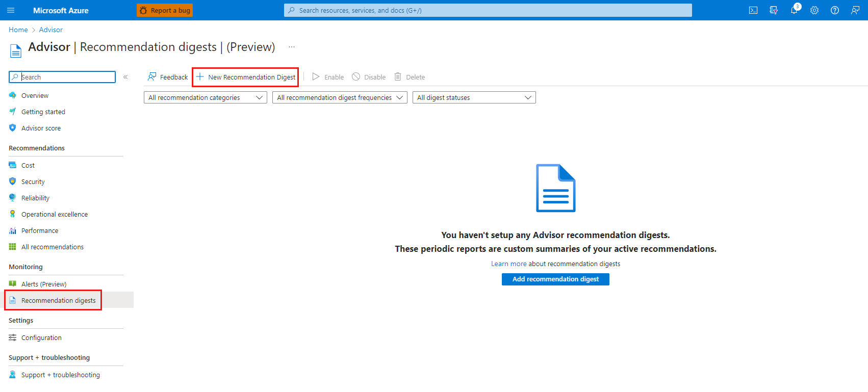Go to Home via the breadcrumb
The width and height of the screenshot is (868, 392).
coord(18,30)
